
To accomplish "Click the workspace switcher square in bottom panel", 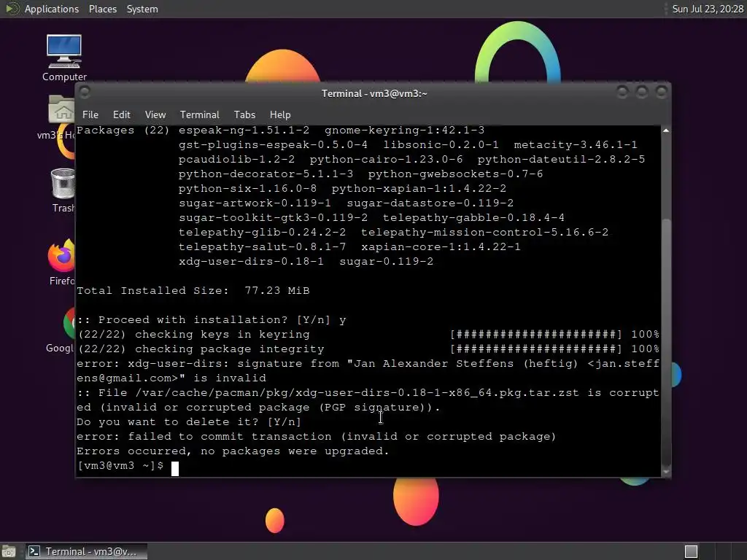I will coord(691,551).
